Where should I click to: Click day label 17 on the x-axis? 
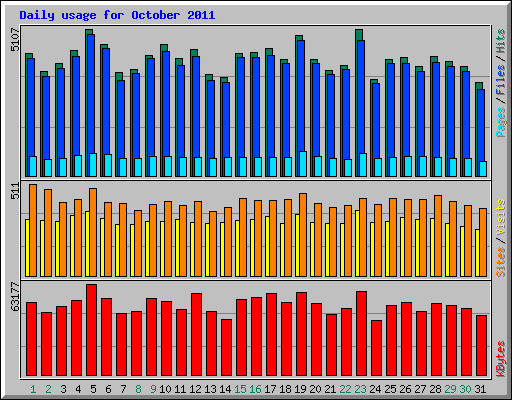(270, 389)
